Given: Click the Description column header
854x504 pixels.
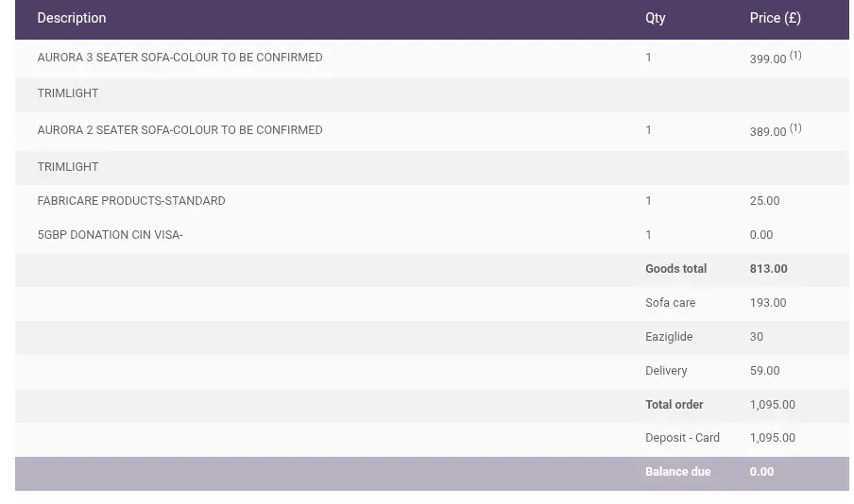Looking at the screenshot, I should [x=72, y=18].
